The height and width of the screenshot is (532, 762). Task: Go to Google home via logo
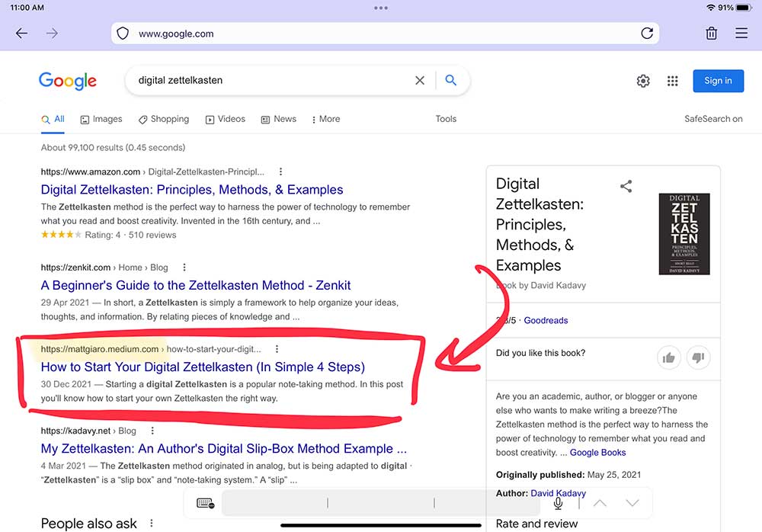[68, 81]
